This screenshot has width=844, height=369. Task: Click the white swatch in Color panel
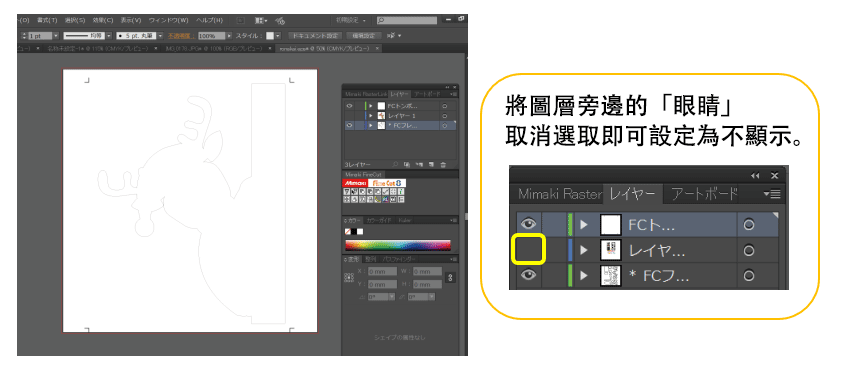360,231
